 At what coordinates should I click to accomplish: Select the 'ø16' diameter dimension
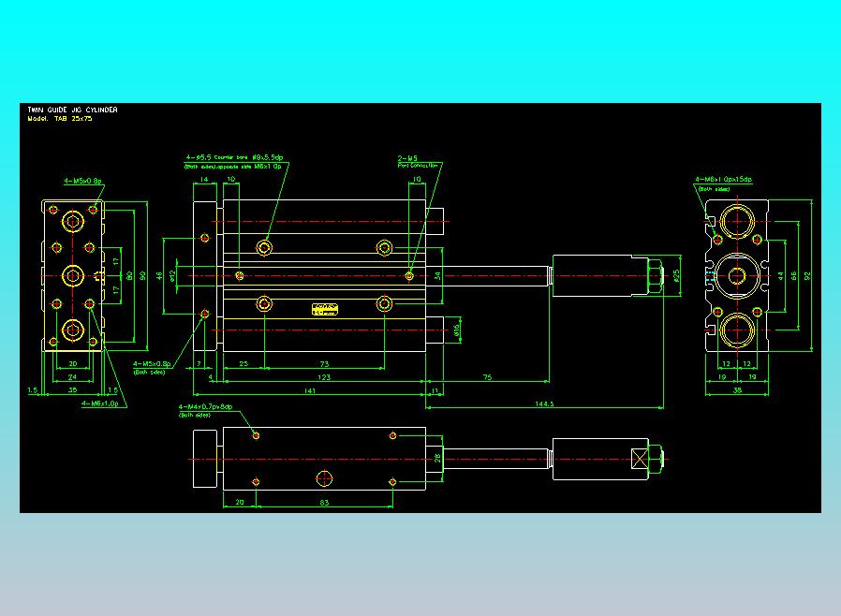pyautogui.click(x=456, y=330)
